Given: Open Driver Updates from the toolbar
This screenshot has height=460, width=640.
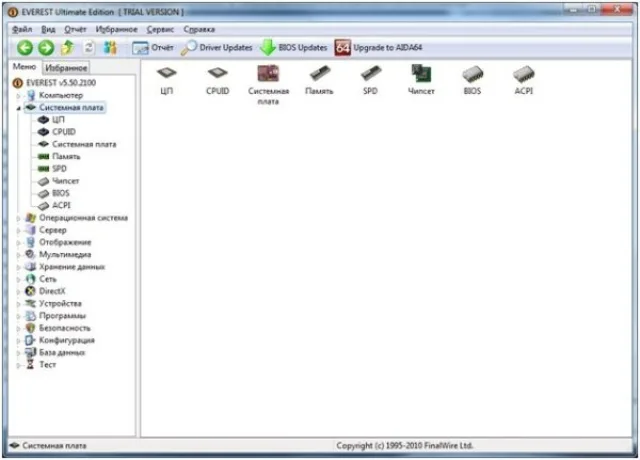Looking at the screenshot, I should click(x=217, y=48).
